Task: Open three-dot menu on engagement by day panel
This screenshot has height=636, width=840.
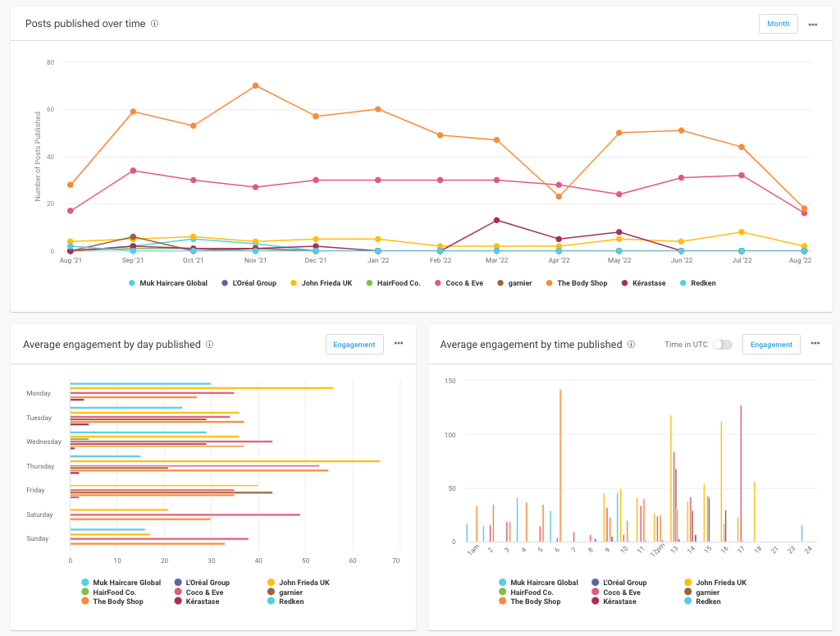Action: (399, 344)
